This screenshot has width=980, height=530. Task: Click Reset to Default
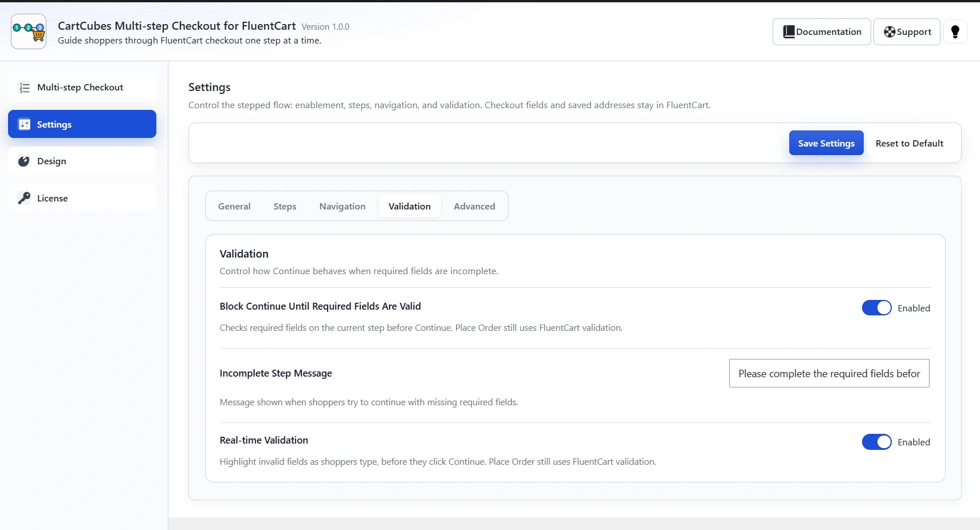click(909, 143)
